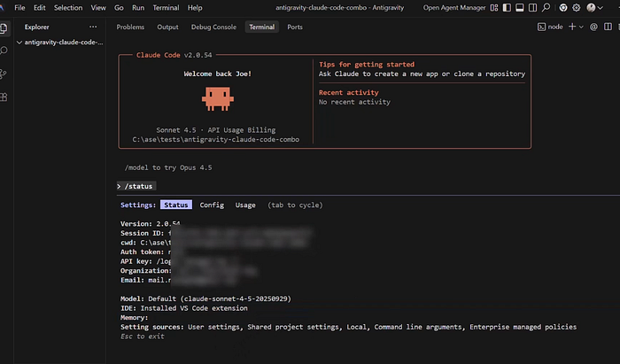Image resolution: width=620 pixels, height=364 pixels.
Task: Click 'IDE: Installed VS Code extension' line
Action: 184,308
